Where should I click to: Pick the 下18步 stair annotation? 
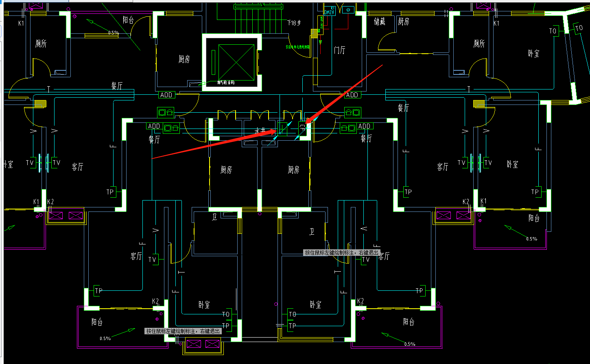(294, 23)
